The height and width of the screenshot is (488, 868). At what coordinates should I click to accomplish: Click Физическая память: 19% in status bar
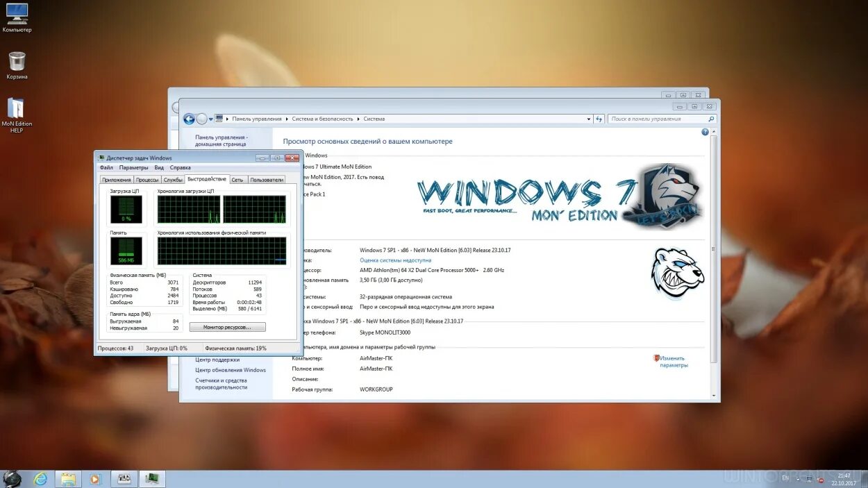pos(235,348)
